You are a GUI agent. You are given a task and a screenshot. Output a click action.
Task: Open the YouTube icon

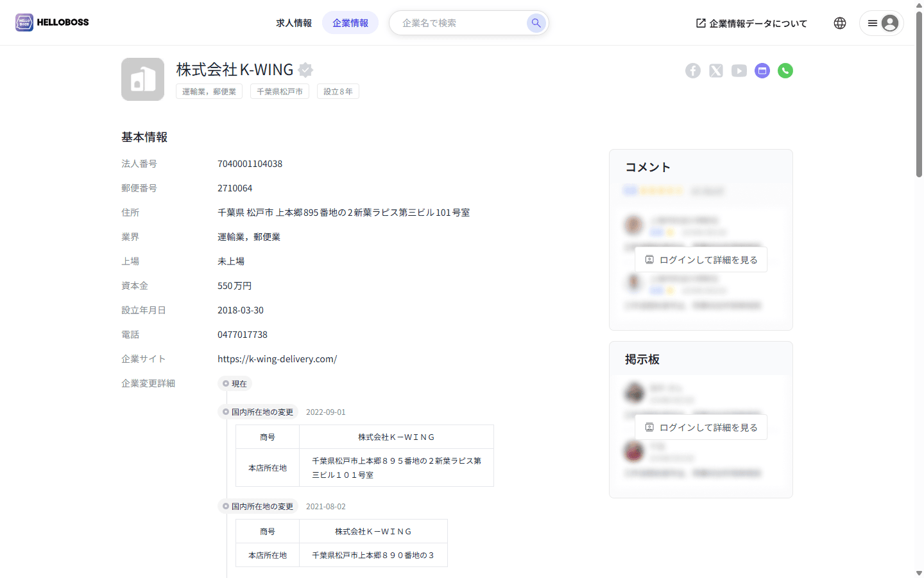739,71
